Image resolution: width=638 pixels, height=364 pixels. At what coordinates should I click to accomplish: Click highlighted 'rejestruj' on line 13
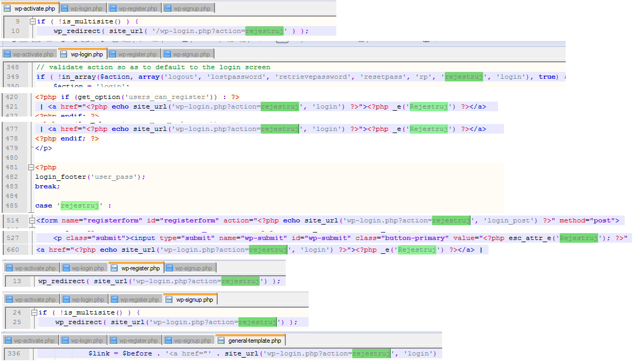[241, 281]
